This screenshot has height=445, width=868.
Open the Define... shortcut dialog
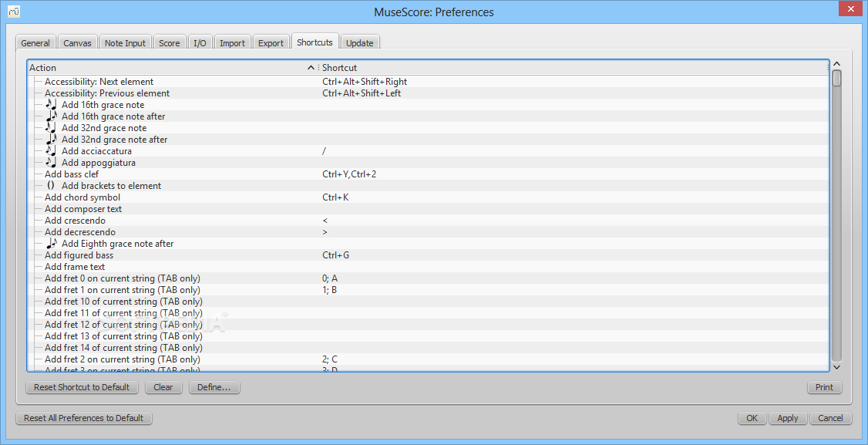click(x=214, y=387)
